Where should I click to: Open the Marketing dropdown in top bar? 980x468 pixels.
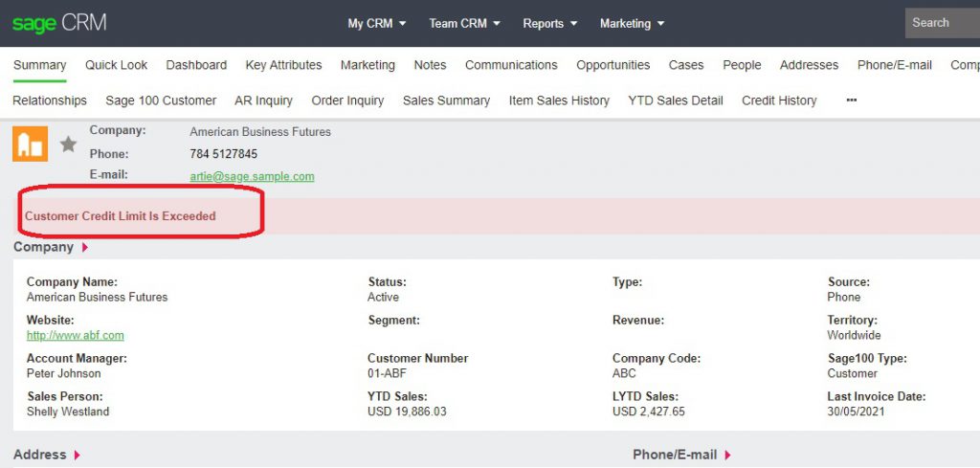pos(632,23)
